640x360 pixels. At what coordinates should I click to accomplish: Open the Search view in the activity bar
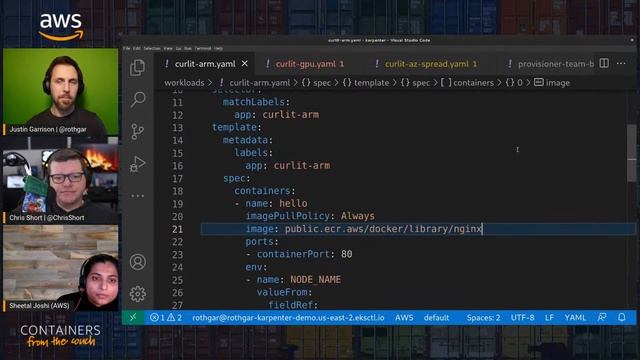(138, 99)
